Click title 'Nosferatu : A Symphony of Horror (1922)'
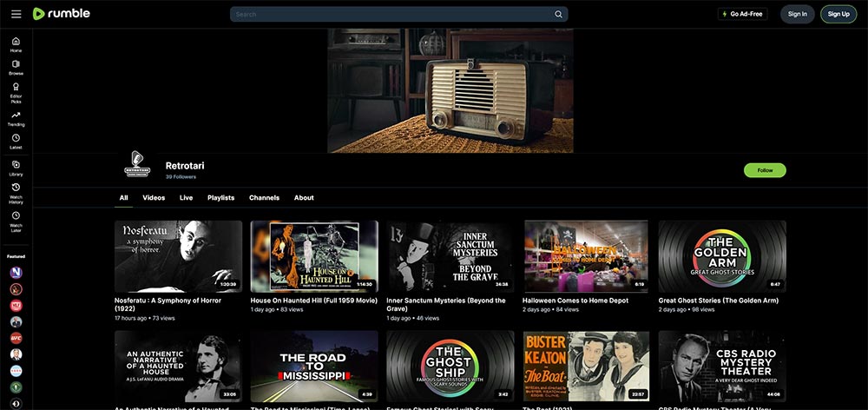The width and height of the screenshot is (868, 410). click(168, 304)
